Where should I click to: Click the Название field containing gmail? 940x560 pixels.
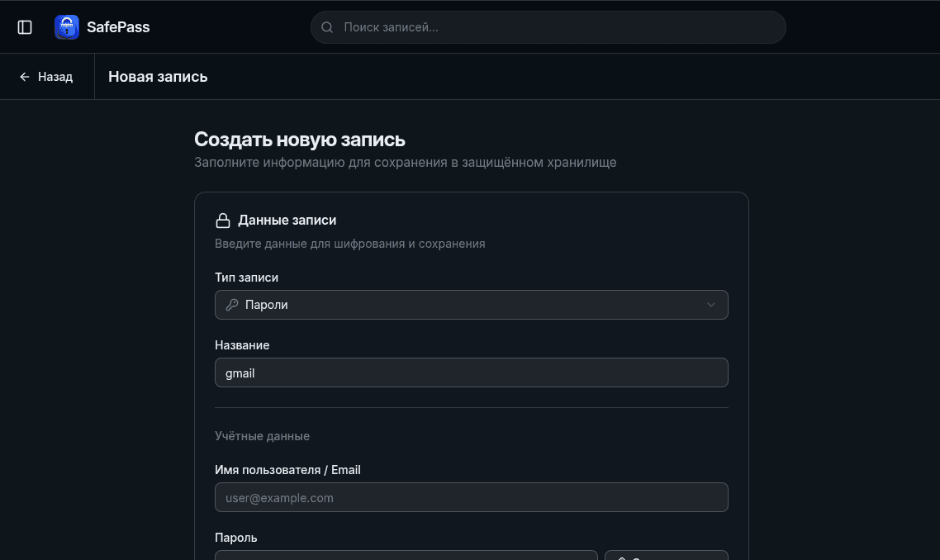click(471, 373)
